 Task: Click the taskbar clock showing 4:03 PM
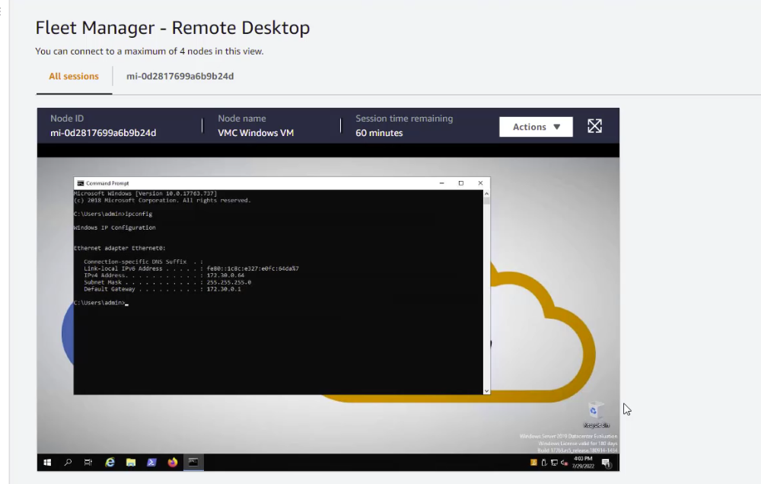point(583,462)
